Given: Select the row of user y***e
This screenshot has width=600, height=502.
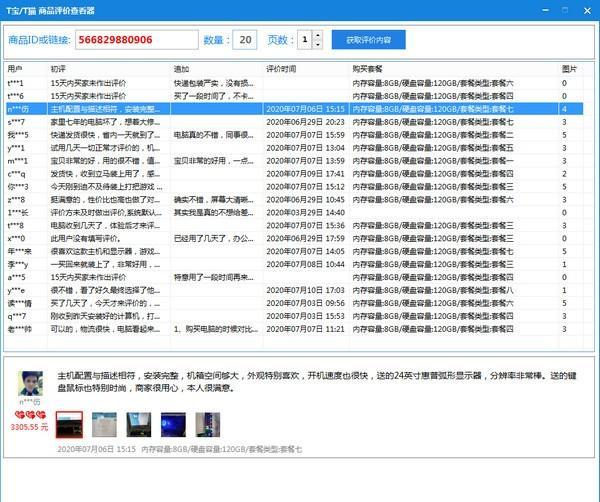Looking at the screenshot, I should [294, 290].
